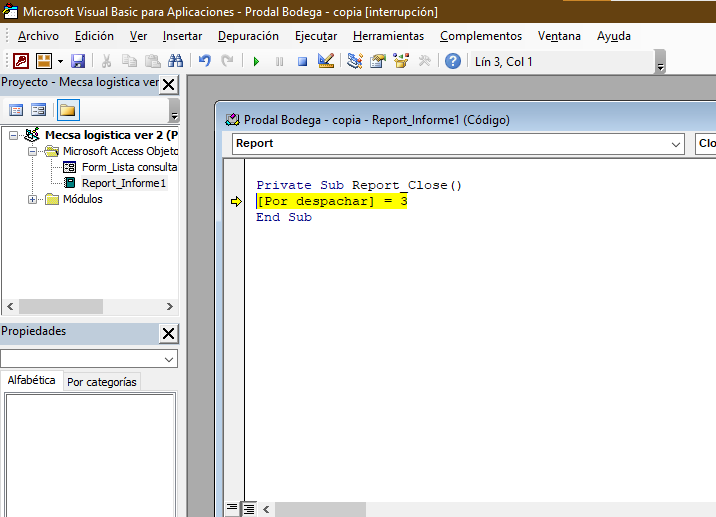The width and height of the screenshot is (716, 517).
Task: Open Find with the binoculars icon
Action: (x=175, y=61)
